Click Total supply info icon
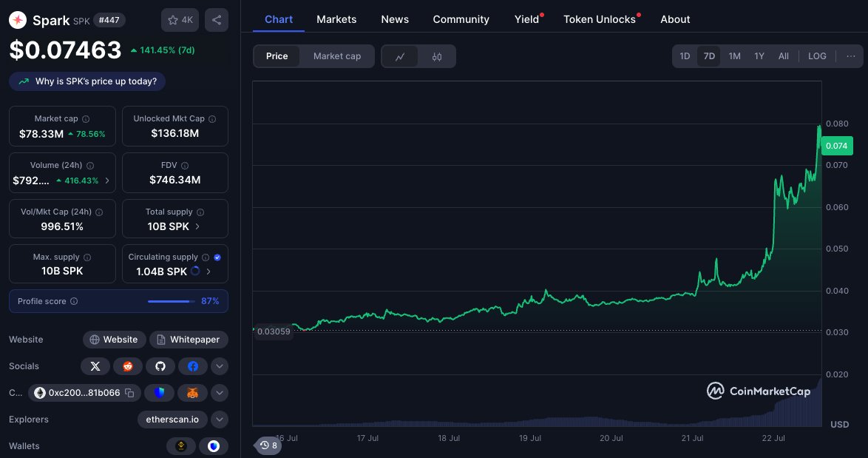 (200, 212)
